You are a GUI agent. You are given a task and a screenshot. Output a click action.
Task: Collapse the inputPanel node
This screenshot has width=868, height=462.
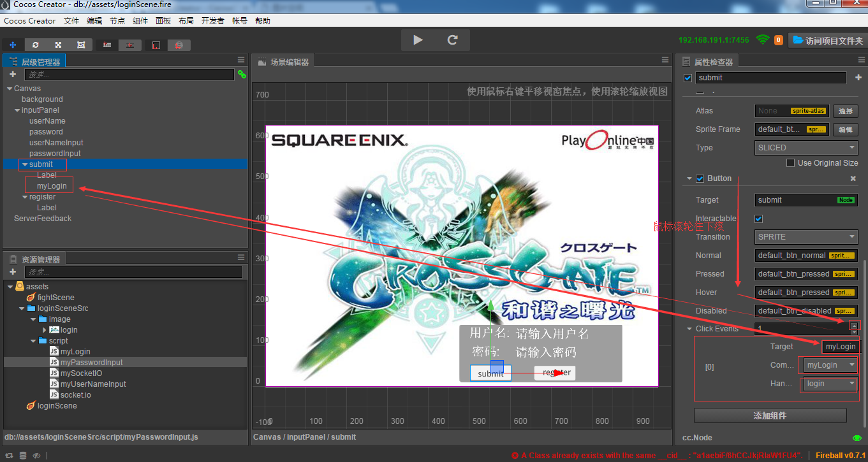coord(17,110)
